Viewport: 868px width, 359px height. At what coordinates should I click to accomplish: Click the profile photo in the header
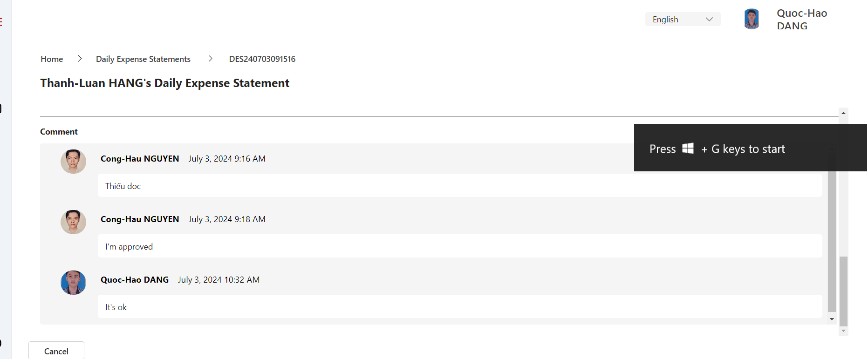point(751,19)
